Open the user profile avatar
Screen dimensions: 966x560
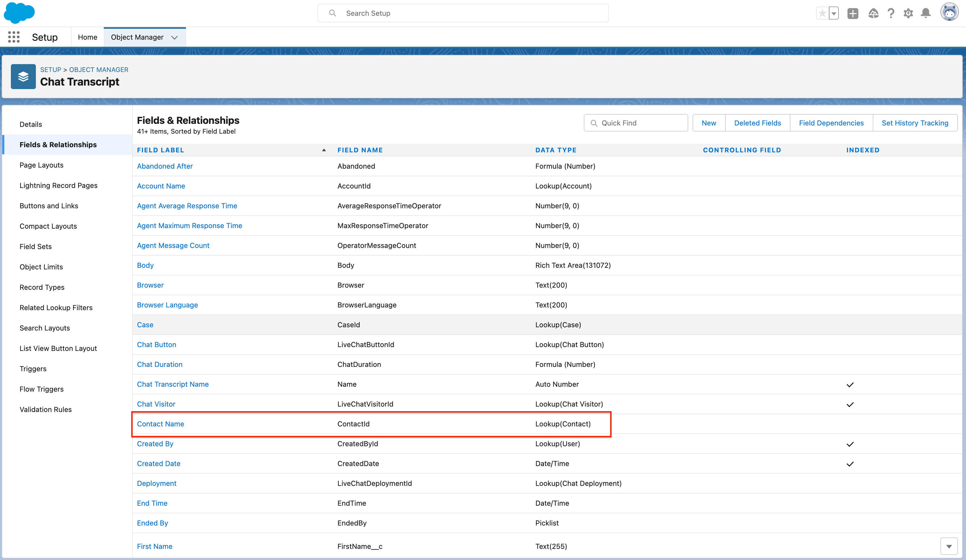coord(949,12)
